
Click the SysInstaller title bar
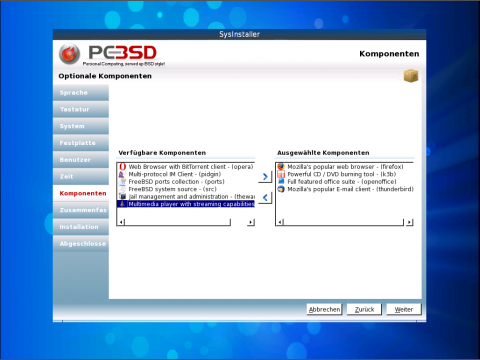[x=239, y=34]
